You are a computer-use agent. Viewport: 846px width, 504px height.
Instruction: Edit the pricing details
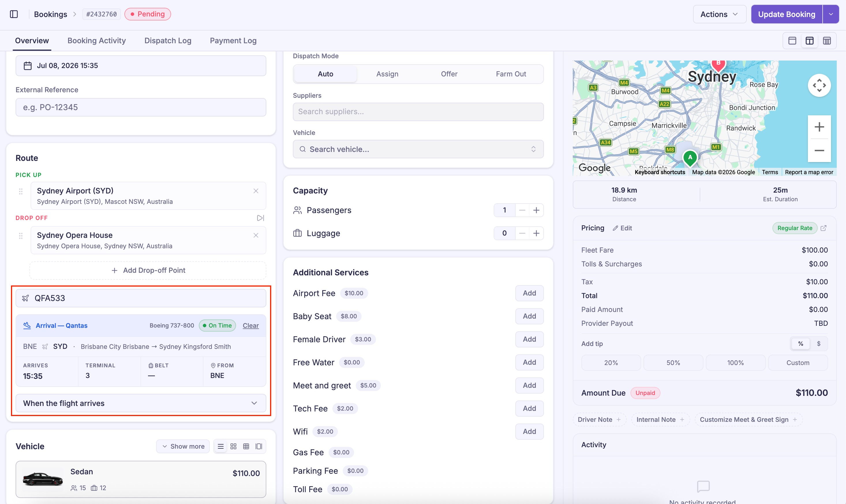(x=622, y=228)
